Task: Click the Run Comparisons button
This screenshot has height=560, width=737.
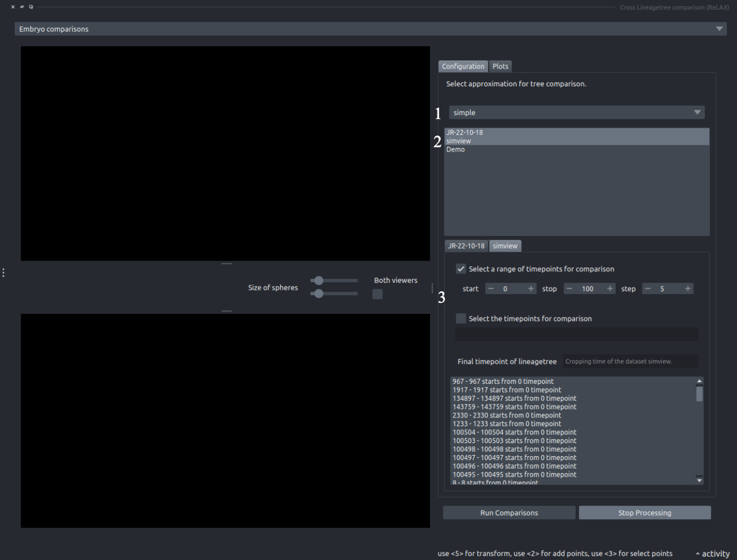Action: (x=509, y=512)
